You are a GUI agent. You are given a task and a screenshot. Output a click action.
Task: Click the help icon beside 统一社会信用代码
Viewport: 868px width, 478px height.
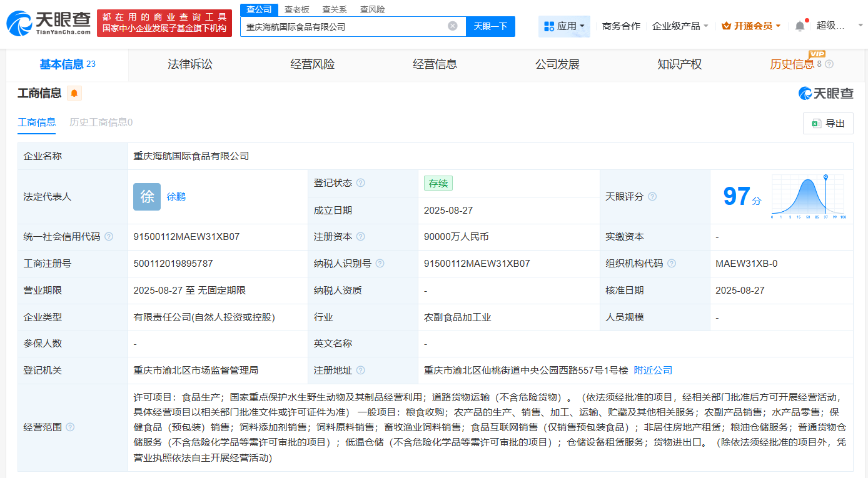tap(109, 237)
